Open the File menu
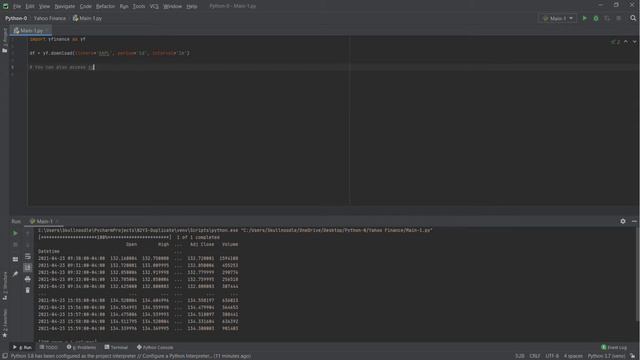This screenshot has height=360, width=640. [x=17, y=6]
